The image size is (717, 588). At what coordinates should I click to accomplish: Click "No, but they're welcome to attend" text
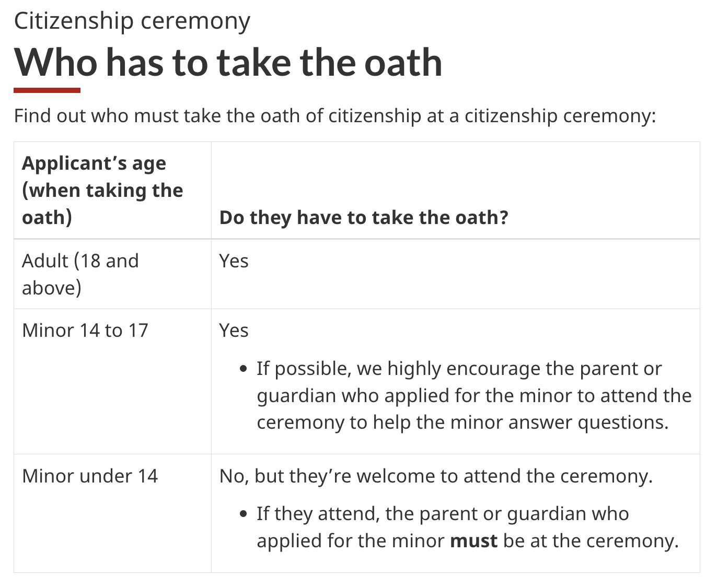(436, 476)
